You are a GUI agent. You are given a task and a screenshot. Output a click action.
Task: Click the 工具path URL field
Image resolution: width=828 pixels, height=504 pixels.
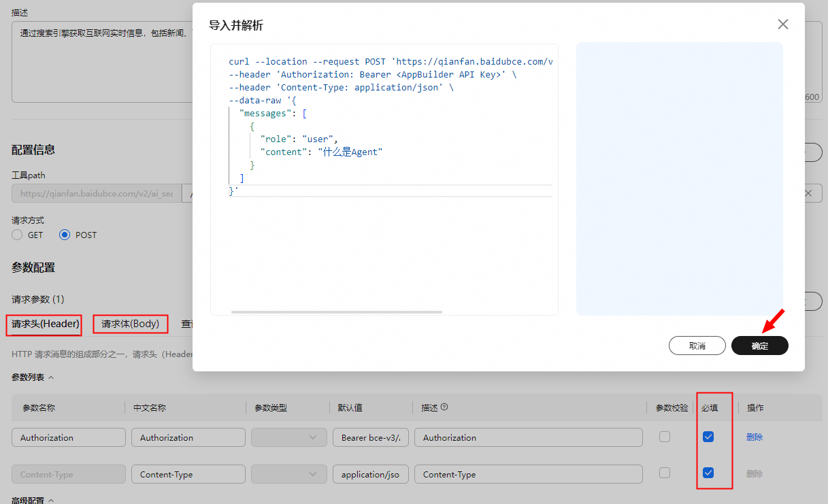pos(97,193)
